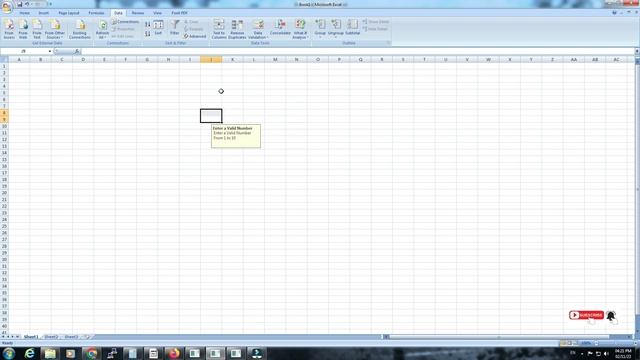Click Group in Outline section
The height and width of the screenshot is (360, 640).
[320, 29]
